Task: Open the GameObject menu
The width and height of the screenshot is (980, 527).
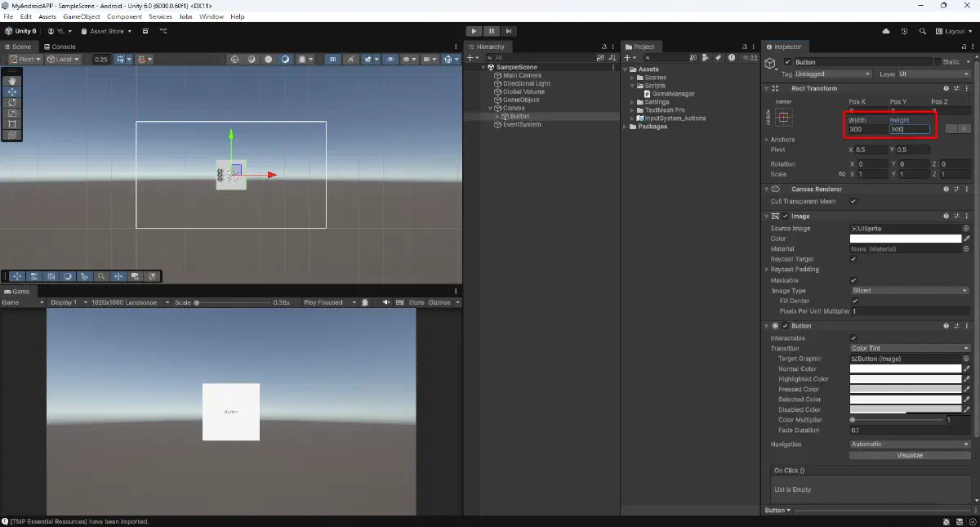Action: coord(82,16)
